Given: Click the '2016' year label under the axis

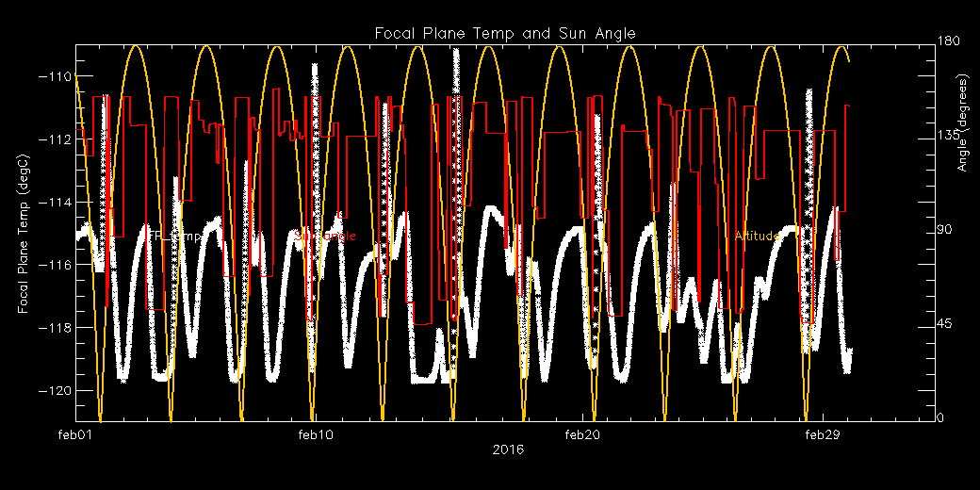Looking at the screenshot, I should (508, 449).
